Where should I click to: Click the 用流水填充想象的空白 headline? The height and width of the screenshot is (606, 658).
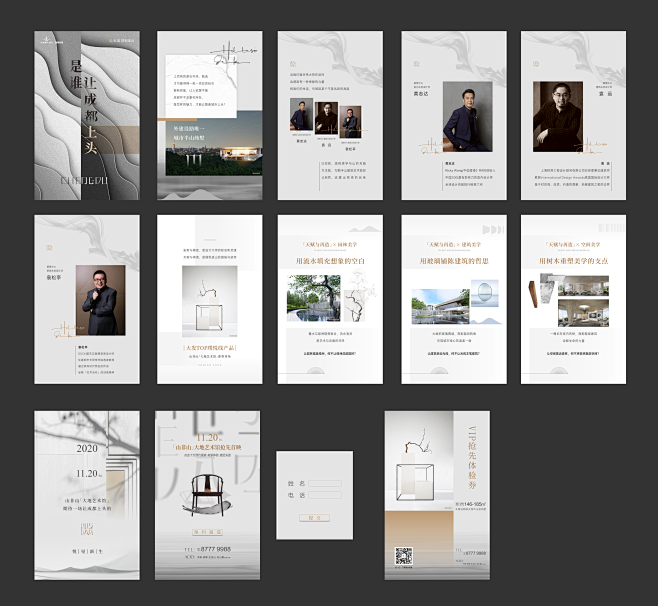[330, 261]
